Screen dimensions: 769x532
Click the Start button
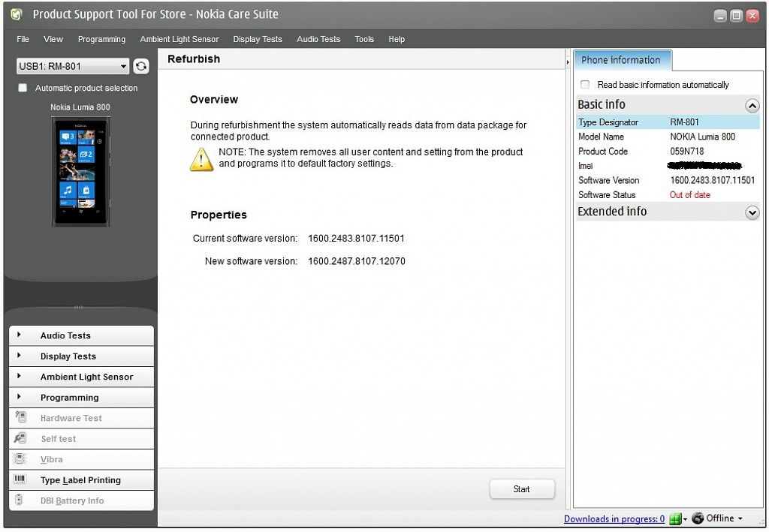pyautogui.click(x=522, y=489)
